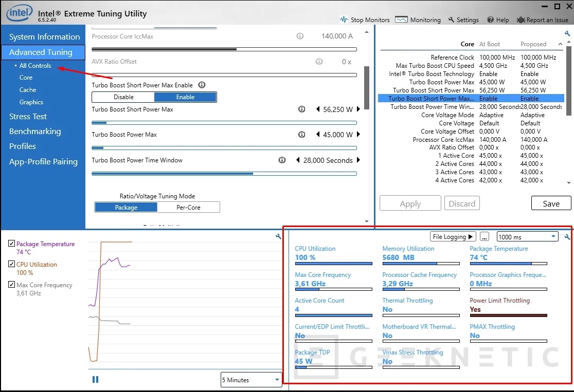Show info for Turbo Boost Power Time Window
Screen dimensions: 574x392
point(282,160)
